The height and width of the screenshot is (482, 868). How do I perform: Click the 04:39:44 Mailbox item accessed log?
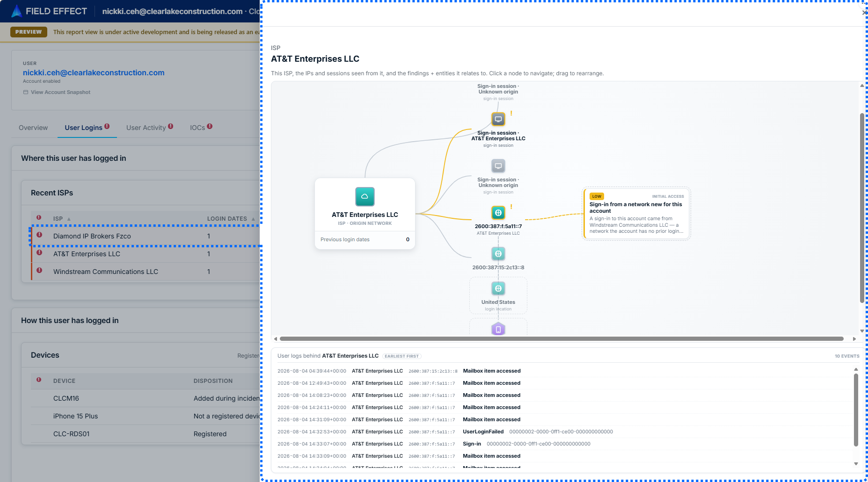pos(565,371)
